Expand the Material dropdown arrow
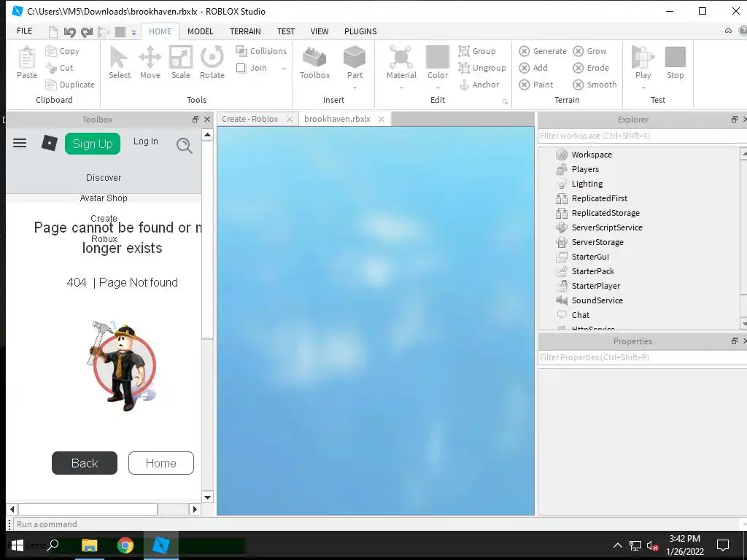Viewport: 747px width, 560px height. click(401, 87)
